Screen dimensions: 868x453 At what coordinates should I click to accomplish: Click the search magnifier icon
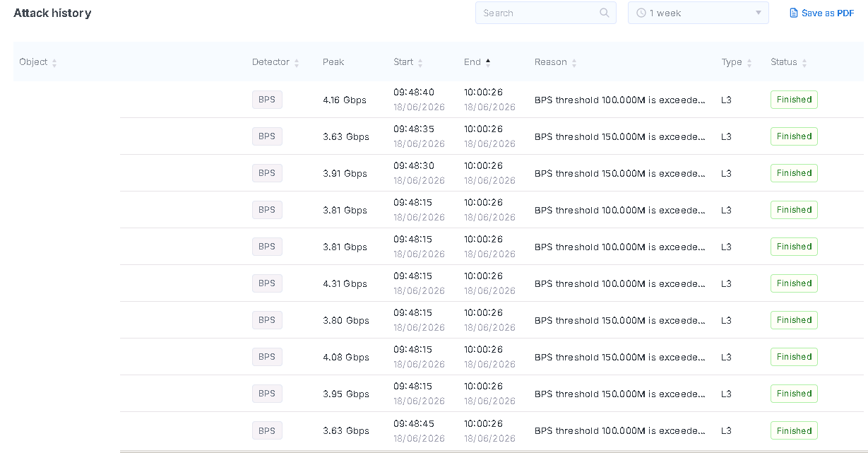click(x=605, y=13)
